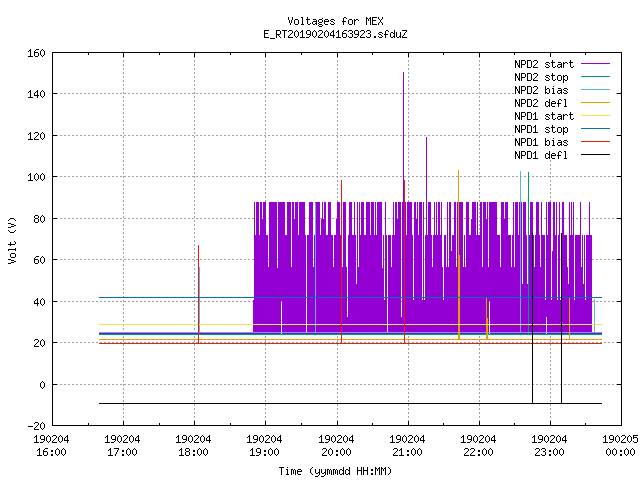Click the 160 y-axis tick label

[x=36, y=53]
